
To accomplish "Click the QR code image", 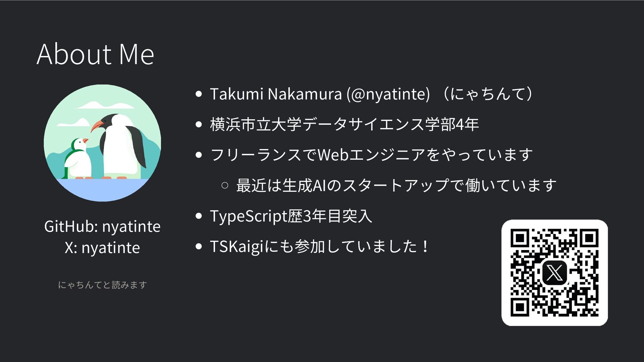I will point(554,273).
